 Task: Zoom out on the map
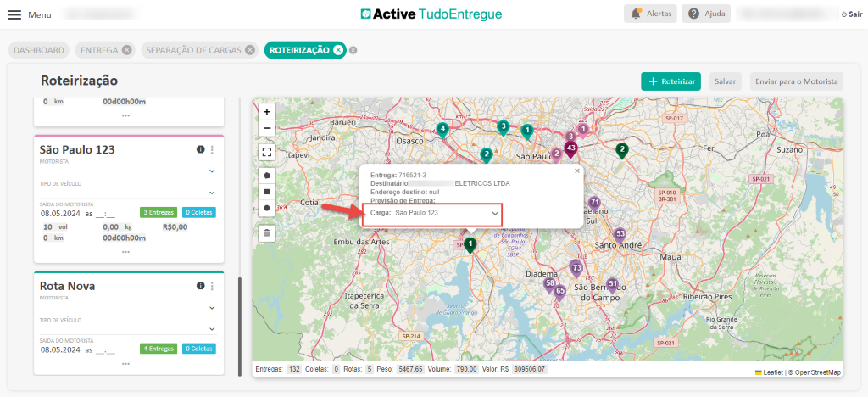pyautogui.click(x=267, y=128)
